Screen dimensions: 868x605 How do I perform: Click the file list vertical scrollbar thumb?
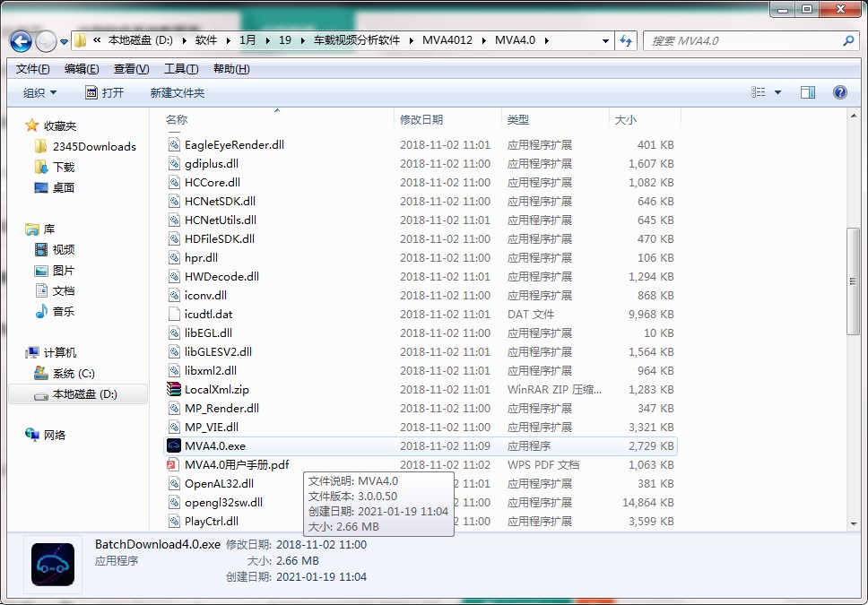(853, 281)
